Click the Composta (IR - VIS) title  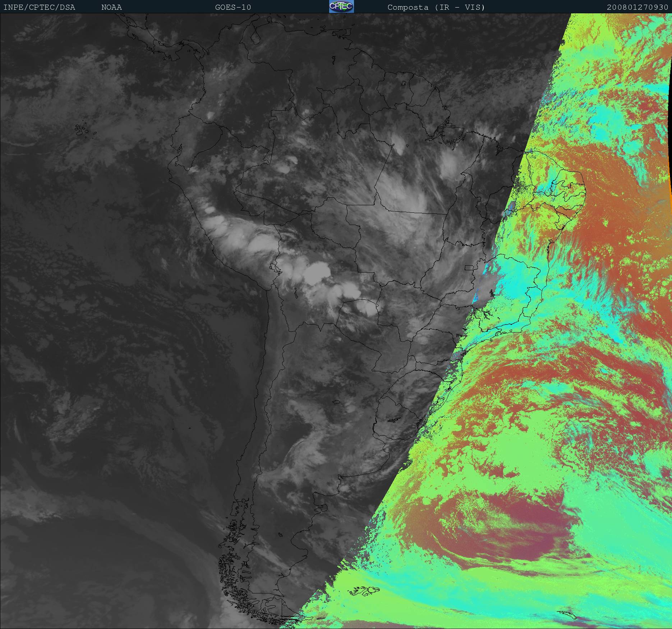[x=436, y=7]
